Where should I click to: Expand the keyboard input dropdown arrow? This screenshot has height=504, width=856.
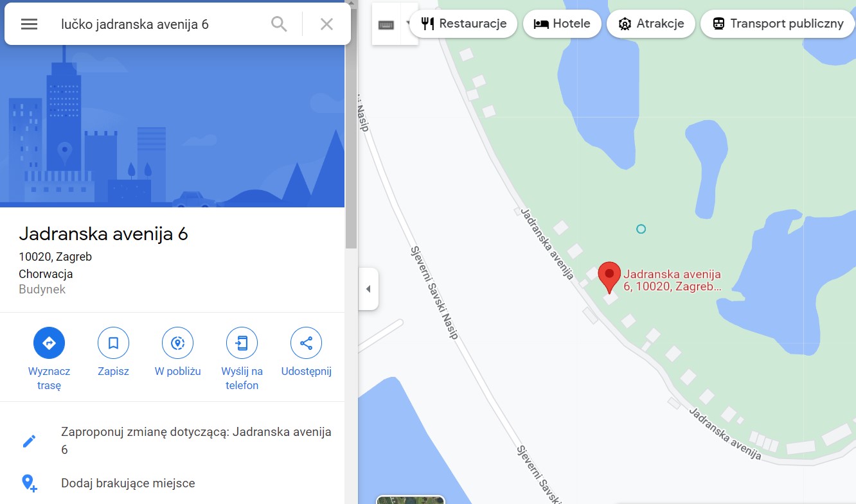click(x=409, y=25)
